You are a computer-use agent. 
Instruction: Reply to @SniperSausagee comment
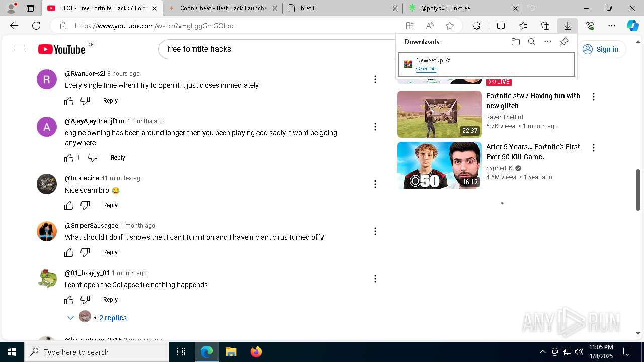tap(110, 252)
